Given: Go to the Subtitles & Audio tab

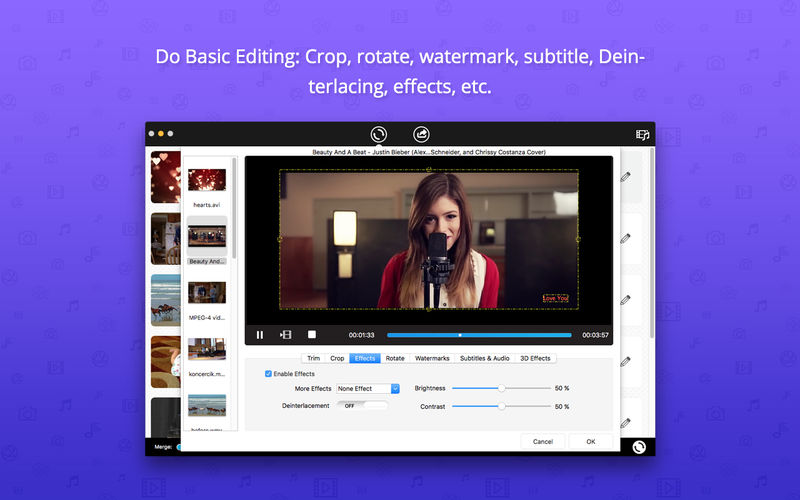Looking at the screenshot, I should (485, 358).
